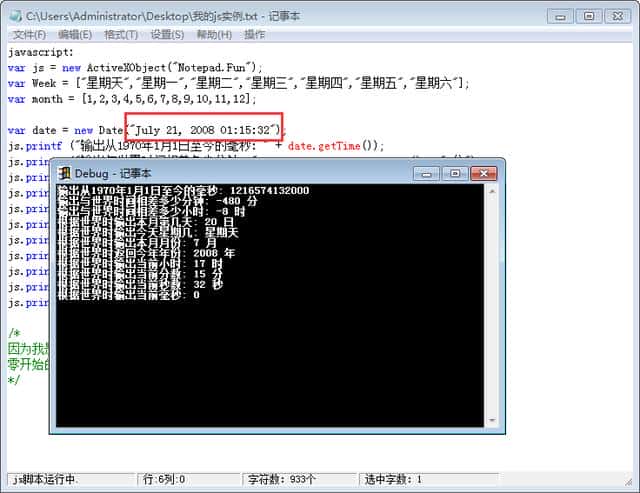
Task: Click the main window resize grip
Action: pyautogui.click(x=628, y=482)
